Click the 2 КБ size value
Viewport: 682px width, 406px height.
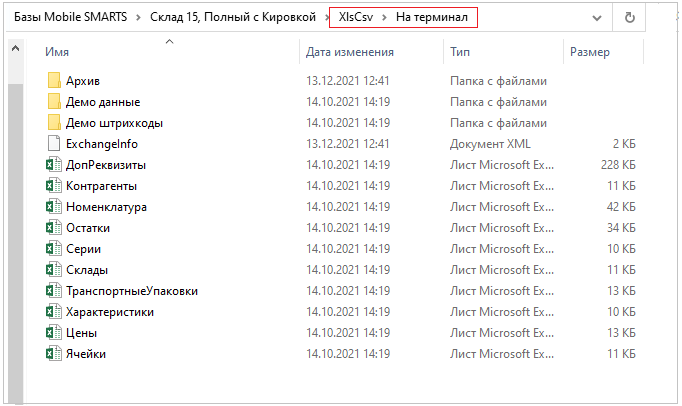pos(624,144)
